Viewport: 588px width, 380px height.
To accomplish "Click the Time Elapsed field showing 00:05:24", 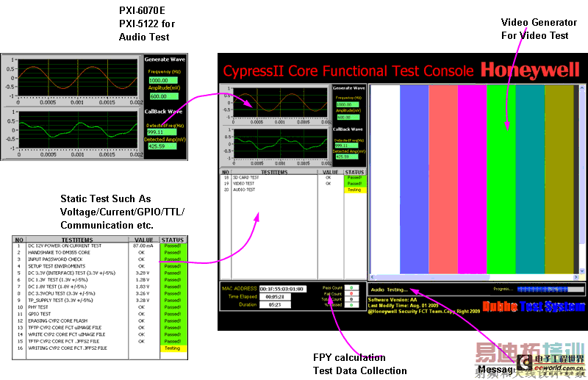I will (275, 297).
